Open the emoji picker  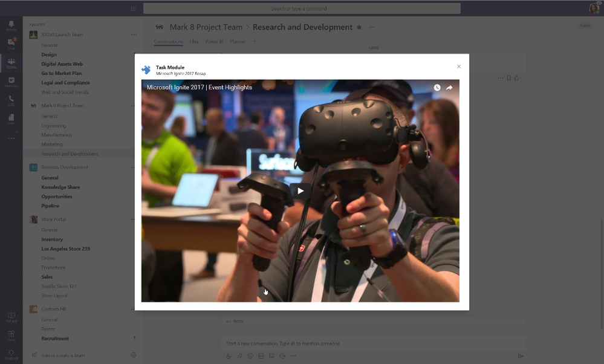click(250, 356)
